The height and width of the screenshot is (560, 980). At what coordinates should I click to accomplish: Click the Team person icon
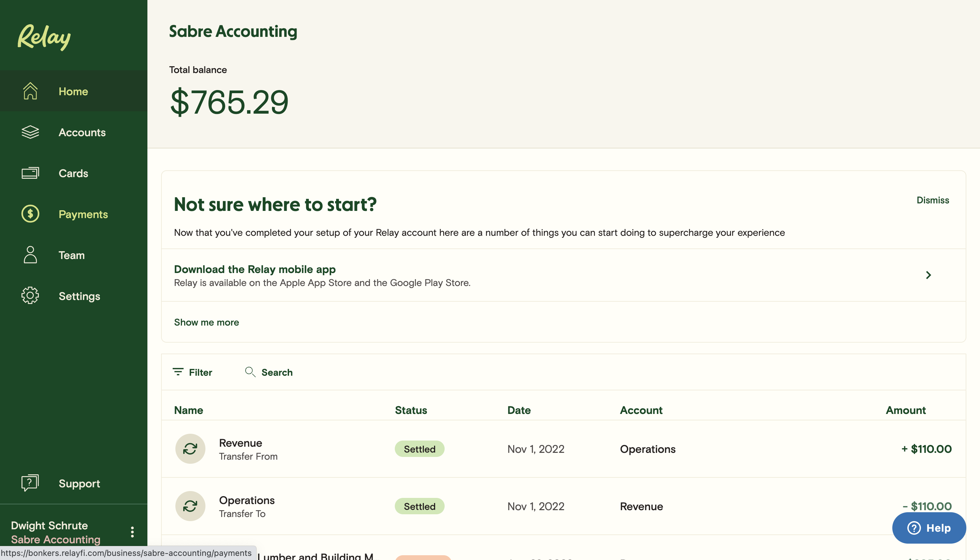click(x=30, y=255)
